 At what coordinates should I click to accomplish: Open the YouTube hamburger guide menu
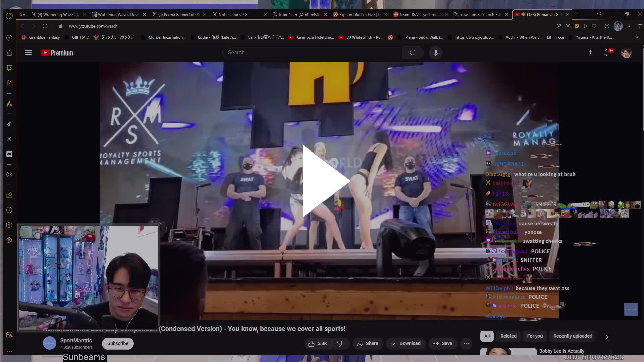pyautogui.click(x=29, y=53)
